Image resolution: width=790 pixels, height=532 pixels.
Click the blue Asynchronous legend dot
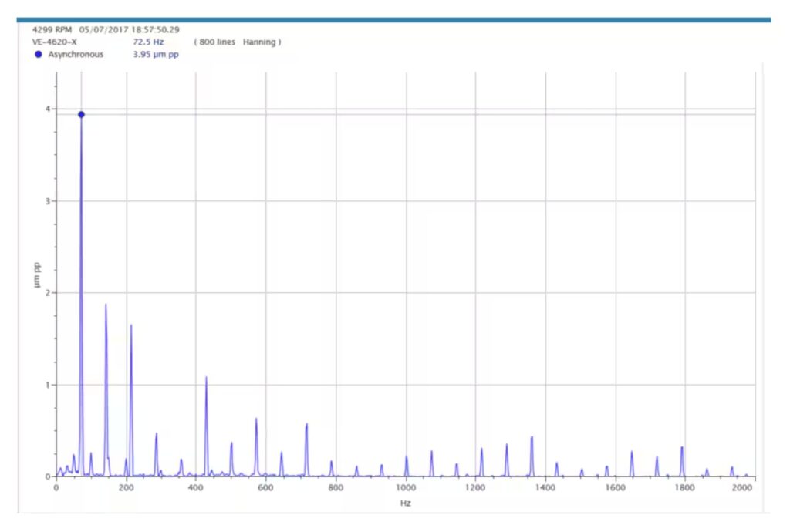click(x=38, y=55)
